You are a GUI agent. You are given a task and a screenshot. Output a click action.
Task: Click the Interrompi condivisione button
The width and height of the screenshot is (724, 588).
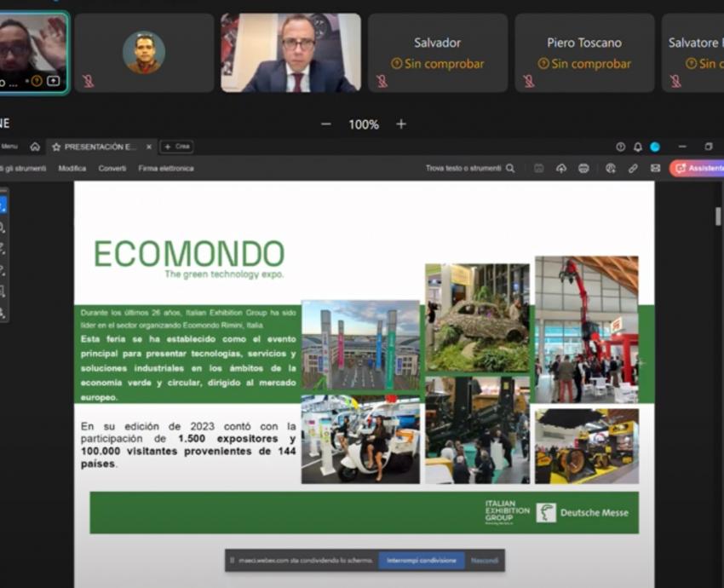[x=421, y=560]
